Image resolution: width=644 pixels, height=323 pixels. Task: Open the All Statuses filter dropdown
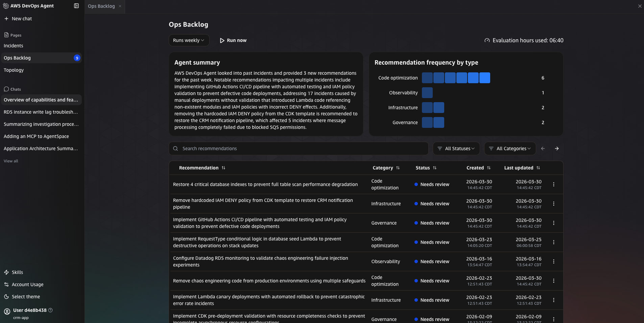click(x=456, y=148)
